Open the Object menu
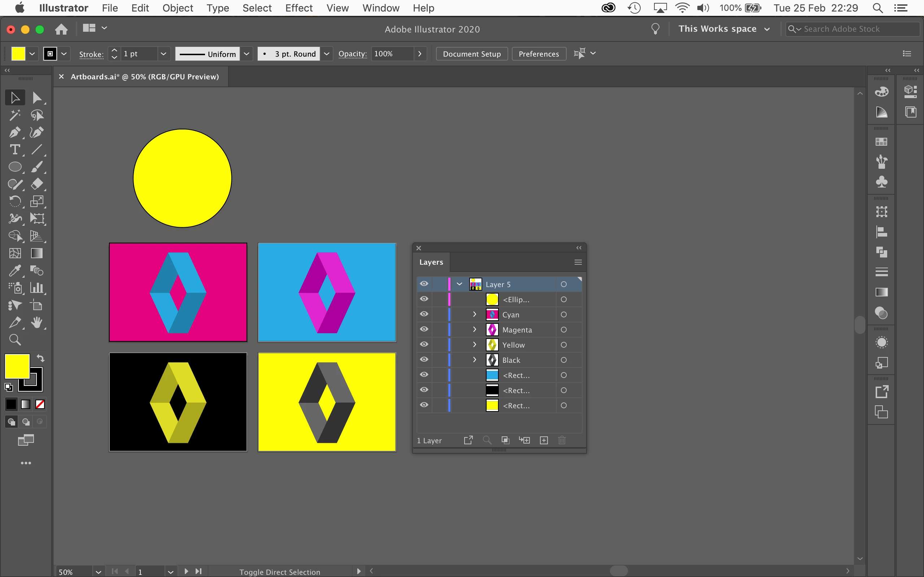 pyautogui.click(x=178, y=8)
